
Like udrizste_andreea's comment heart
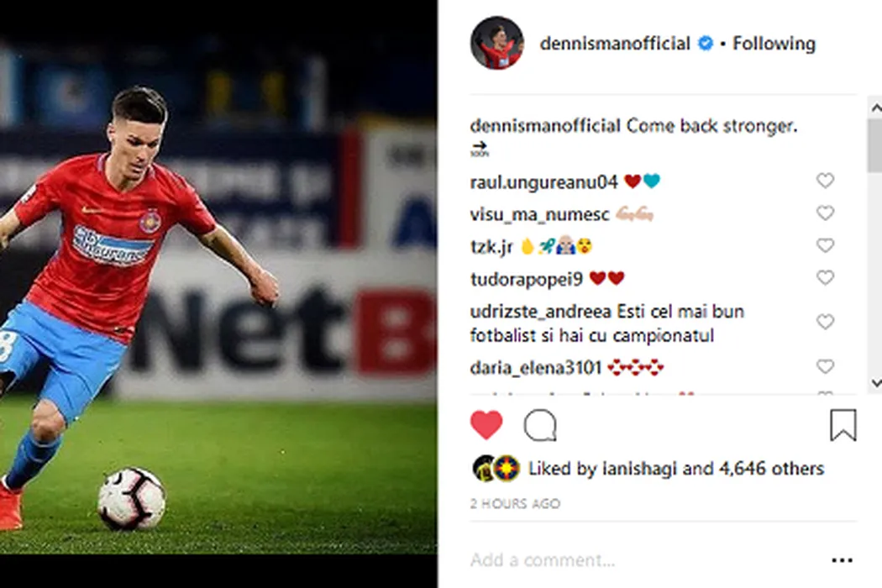coord(825,322)
